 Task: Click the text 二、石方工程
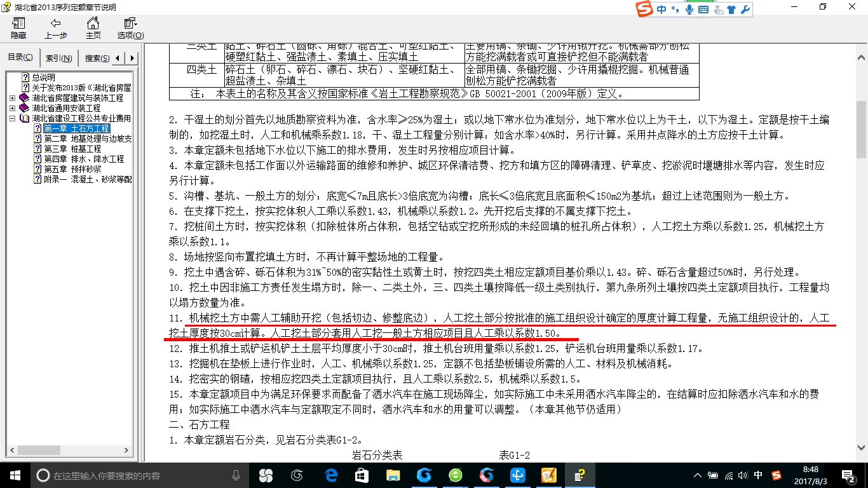point(199,424)
